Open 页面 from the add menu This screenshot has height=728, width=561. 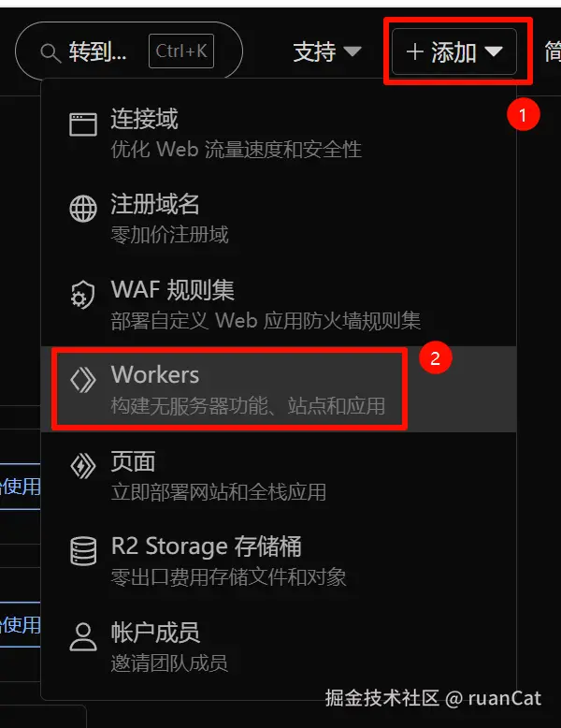click(x=279, y=475)
